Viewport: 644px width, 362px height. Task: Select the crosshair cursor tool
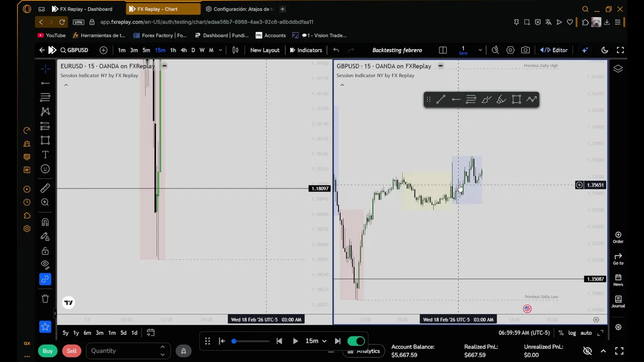pyautogui.click(x=45, y=69)
